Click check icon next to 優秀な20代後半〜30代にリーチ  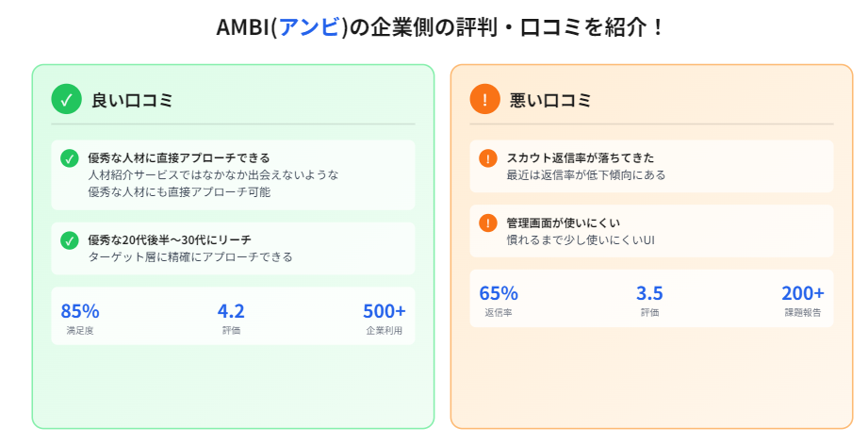pos(69,239)
